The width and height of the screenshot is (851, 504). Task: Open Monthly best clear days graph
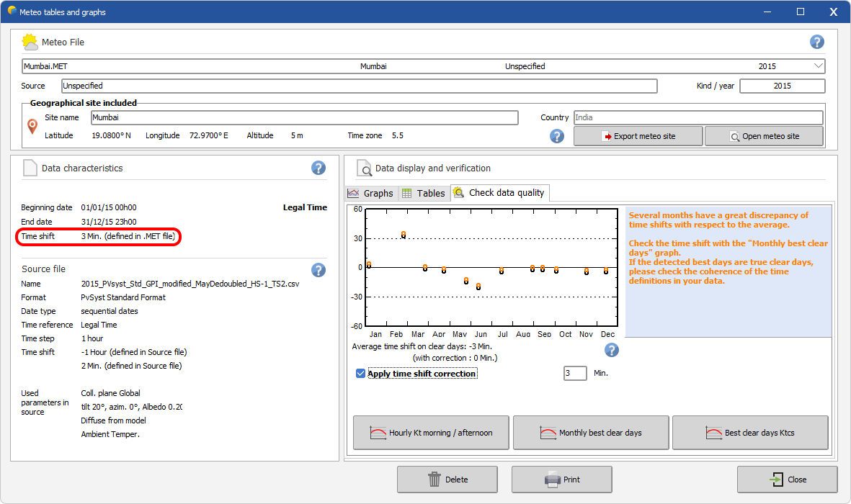(590, 433)
